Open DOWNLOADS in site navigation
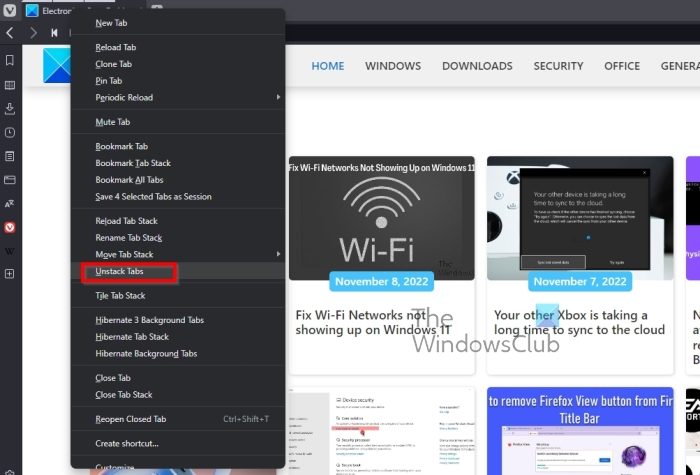700x475 pixels. (x=477, y=66)
